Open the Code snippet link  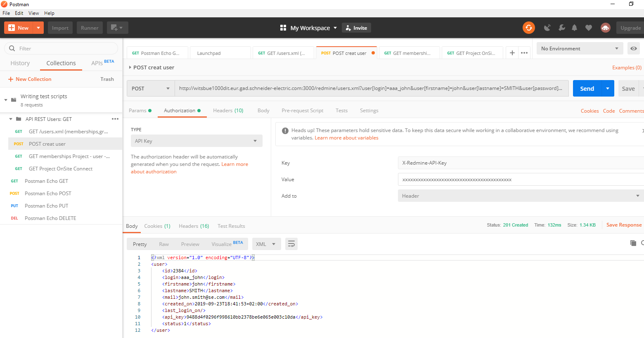tap(609, 111)
